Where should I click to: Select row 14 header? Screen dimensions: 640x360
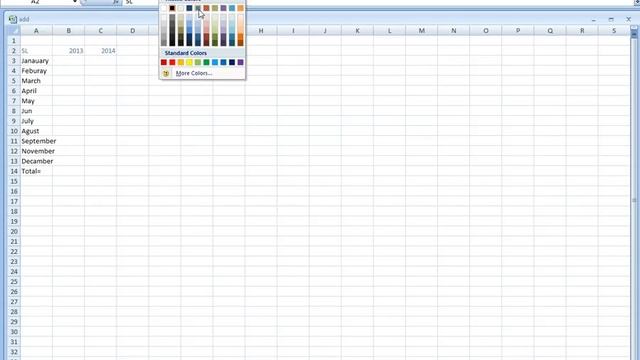[14, 171]
